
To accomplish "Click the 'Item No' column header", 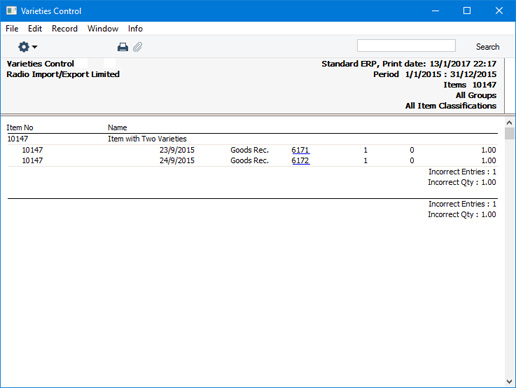I will (x=20, y=127).
